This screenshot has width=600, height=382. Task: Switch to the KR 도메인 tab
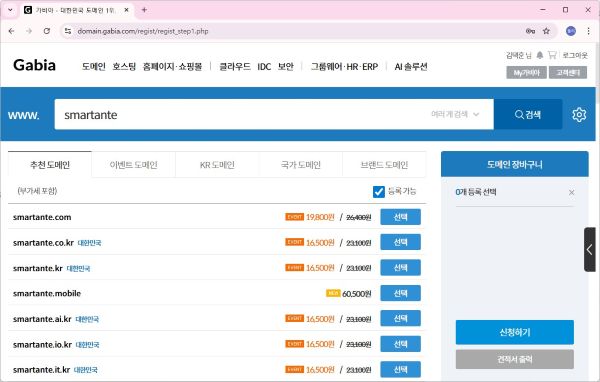pos(217,165)
